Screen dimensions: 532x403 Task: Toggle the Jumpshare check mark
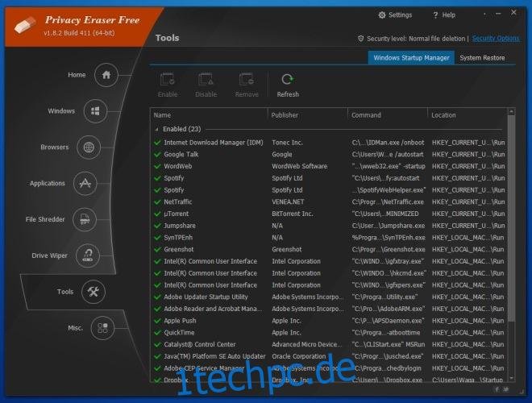coord(157,226)
